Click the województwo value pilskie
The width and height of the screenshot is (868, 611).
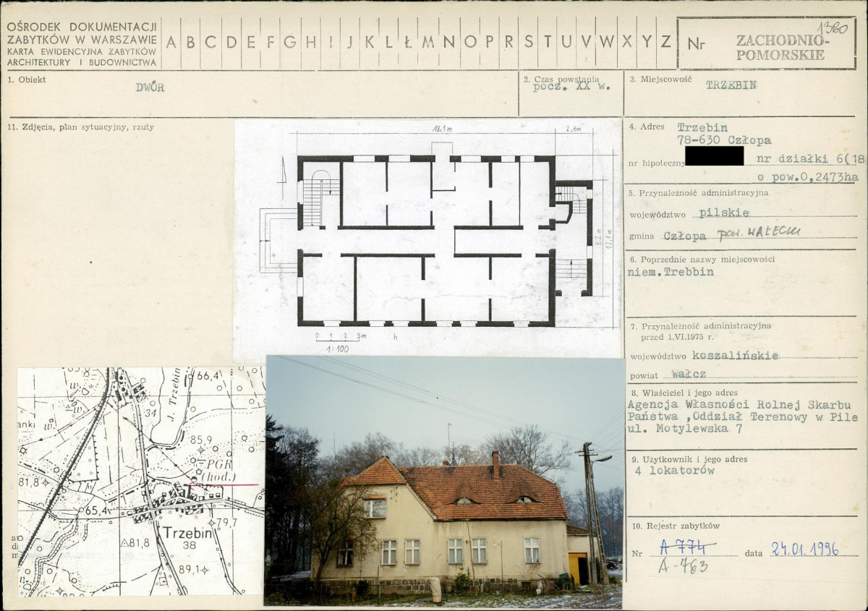point(724,213)
